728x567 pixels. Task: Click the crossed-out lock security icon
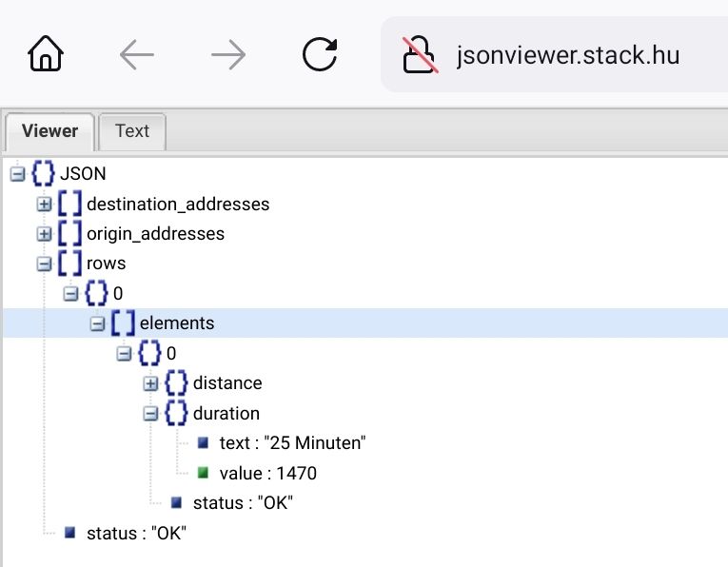coord(421,55)
